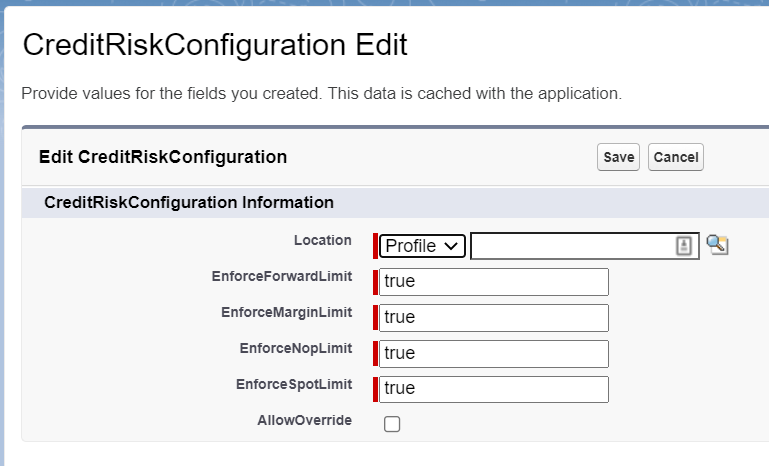This screenshot has width=769, height=466.
Task: Click the EnforceForwardLimit label text
Action: point(281,276)
